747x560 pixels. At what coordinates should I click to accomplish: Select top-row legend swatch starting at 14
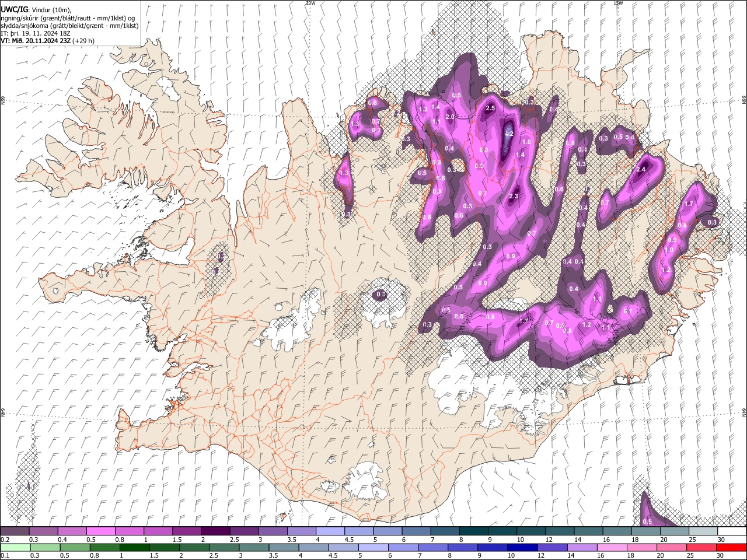tap(588, 531)
